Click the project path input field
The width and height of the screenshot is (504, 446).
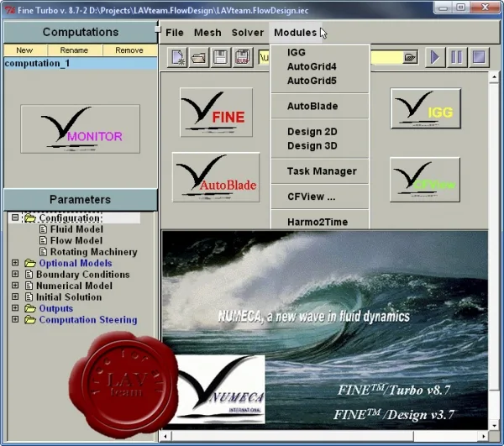tap(330, 57)
